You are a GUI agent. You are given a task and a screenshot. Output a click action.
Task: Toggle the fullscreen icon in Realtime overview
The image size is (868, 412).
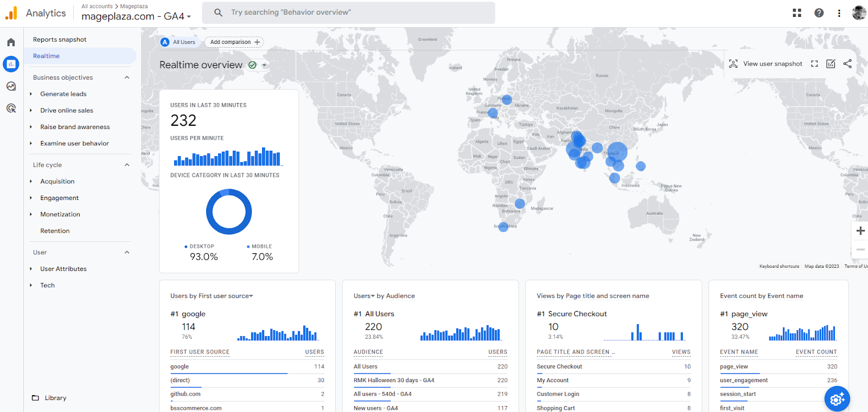(x=814, y=64)
